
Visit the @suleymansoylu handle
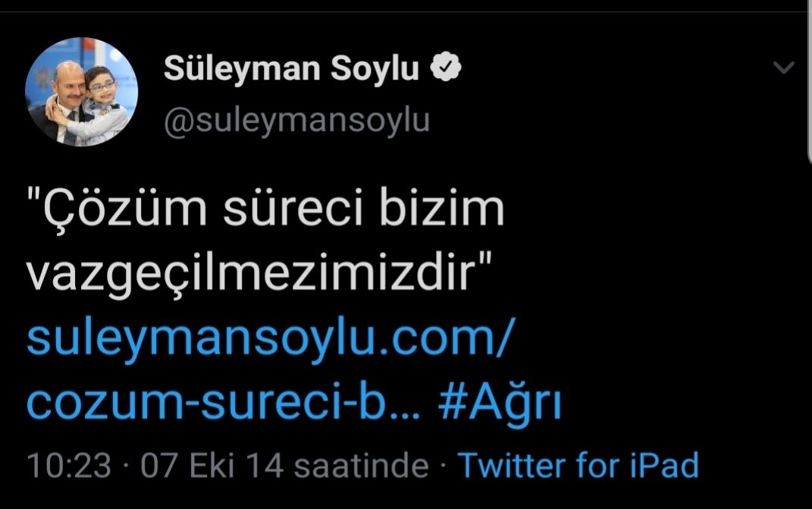(x=296, y=121)
